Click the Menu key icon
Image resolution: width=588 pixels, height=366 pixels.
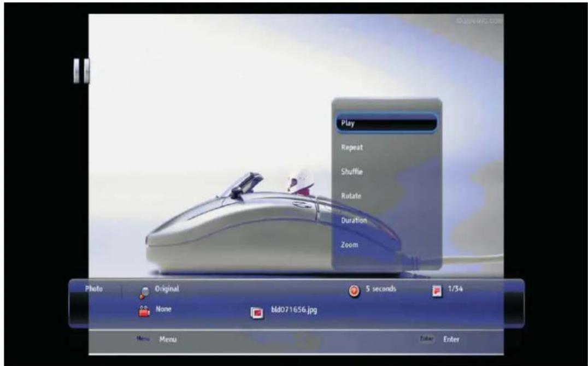coord(143,339)
